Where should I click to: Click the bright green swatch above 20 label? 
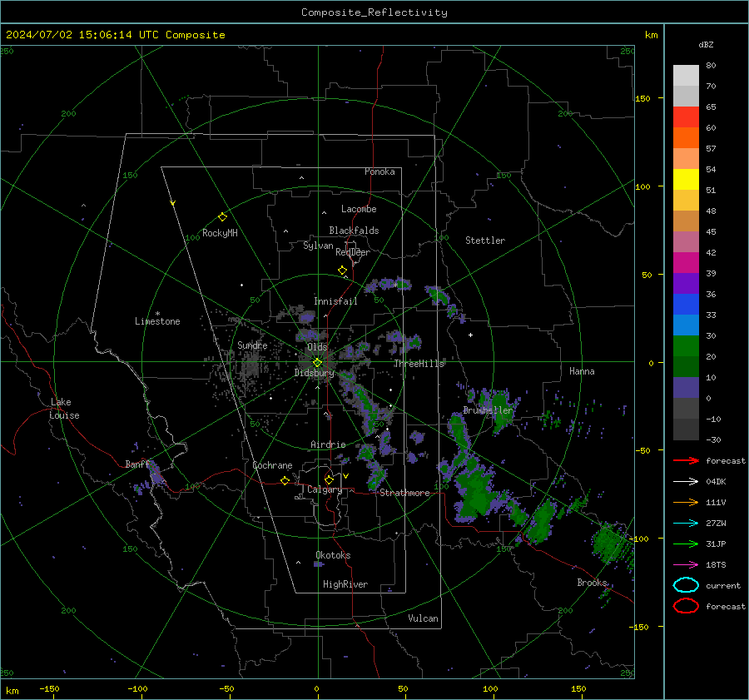686,346
